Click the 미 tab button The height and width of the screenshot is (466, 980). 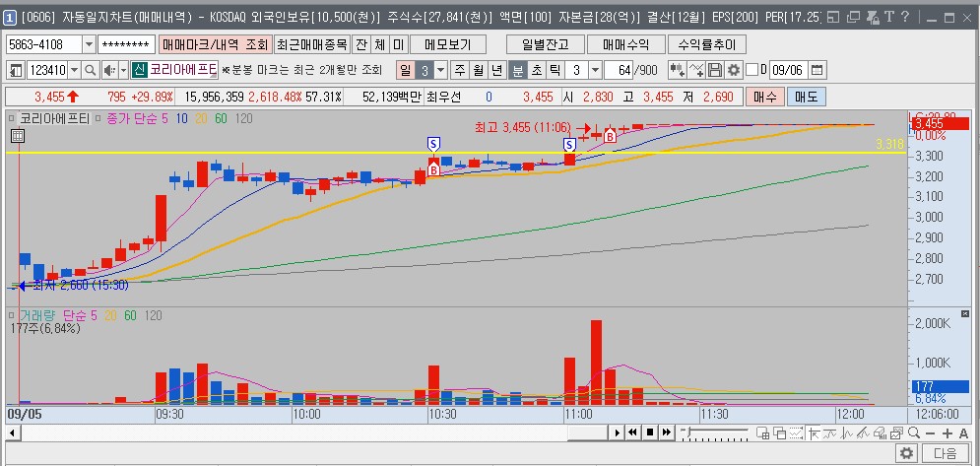[x=398, y=45]
